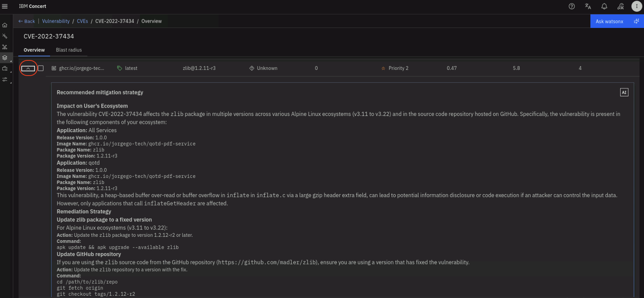The image size is (644, 298).
Task: Click the access key icon in header
Action: click(621, 6)
